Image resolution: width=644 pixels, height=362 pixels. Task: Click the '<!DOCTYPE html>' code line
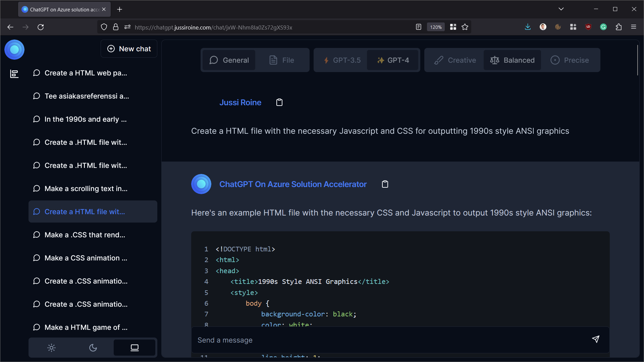[x=245, y=249]
